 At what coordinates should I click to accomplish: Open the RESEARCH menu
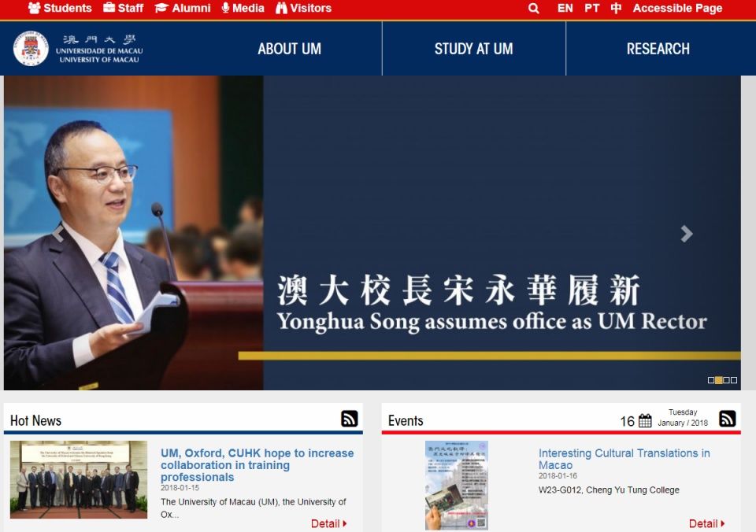click(x=658, y=48)
